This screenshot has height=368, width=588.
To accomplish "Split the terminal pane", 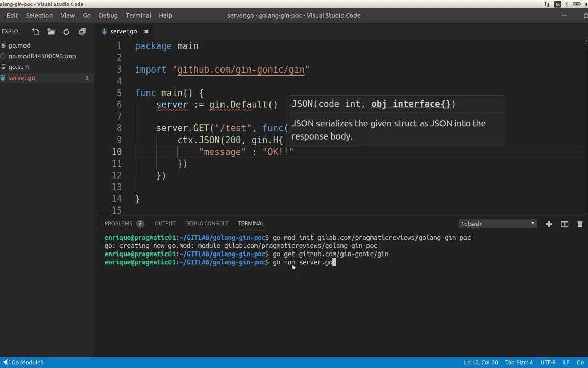I will click(x=564, y=224).
